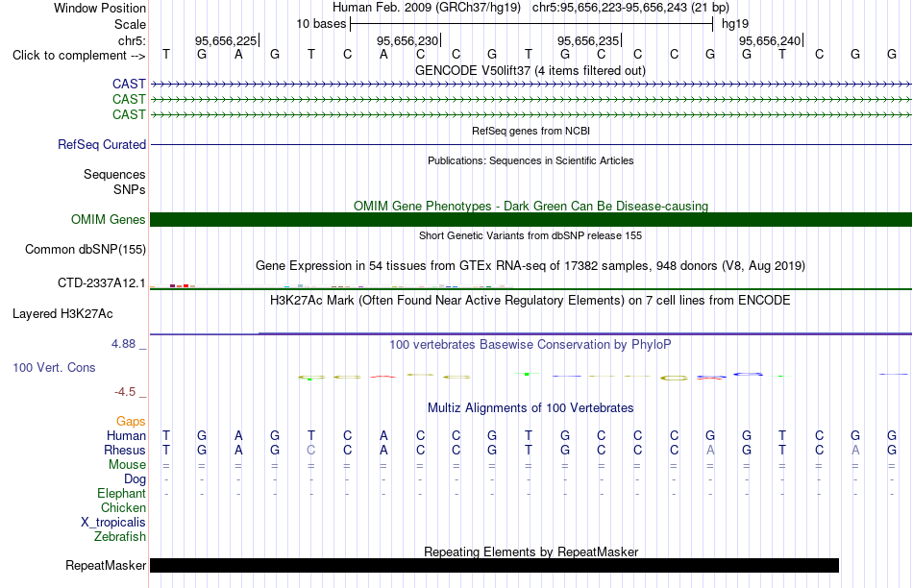Click the dark green OMIM Genes bar

(531, 219)
